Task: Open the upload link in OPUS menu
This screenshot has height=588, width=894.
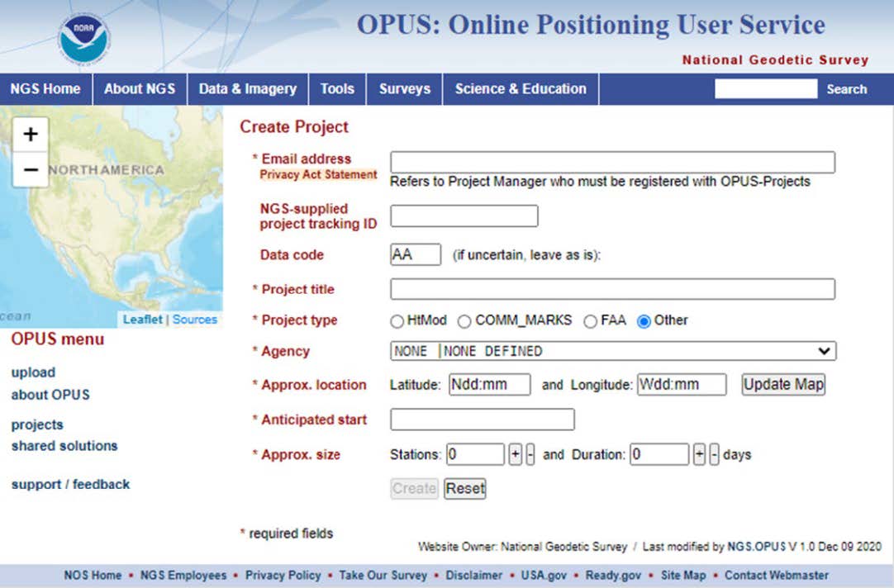Action: click(33, 372)
